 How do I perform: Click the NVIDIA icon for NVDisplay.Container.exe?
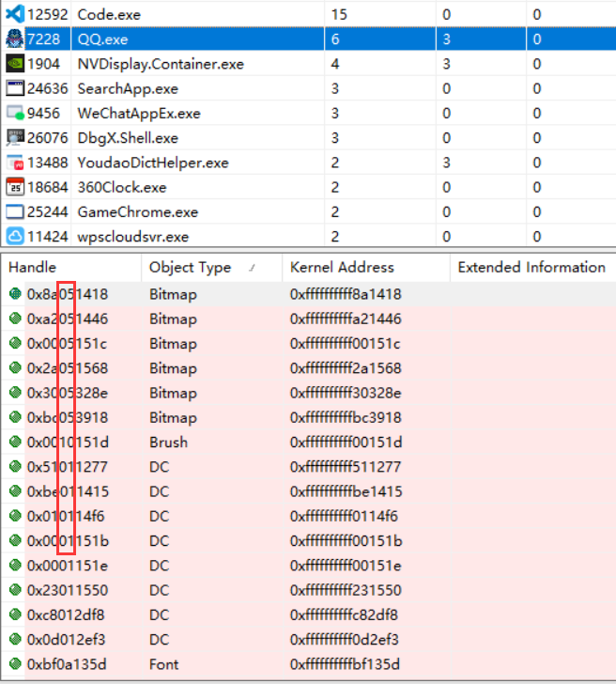pyautogui.click(x=15, y=64)
